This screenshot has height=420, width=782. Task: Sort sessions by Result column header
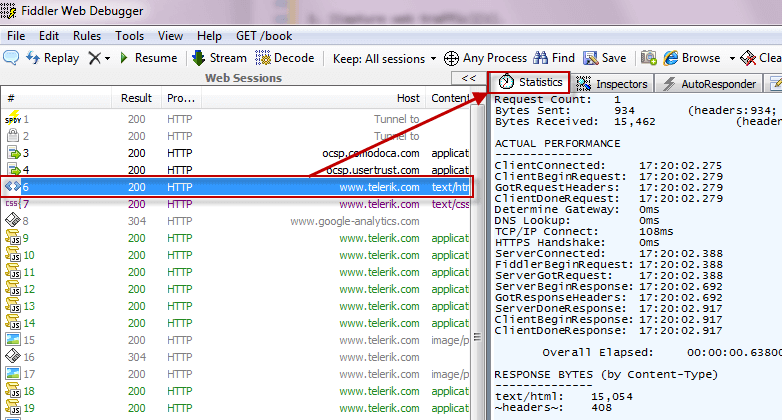click(x=136, y=98)
